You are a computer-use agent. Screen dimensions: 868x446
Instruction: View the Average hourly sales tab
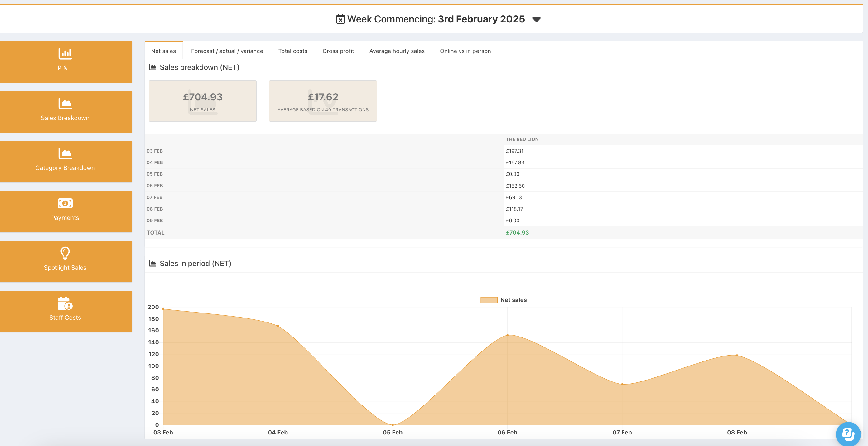tap(397, 51)
